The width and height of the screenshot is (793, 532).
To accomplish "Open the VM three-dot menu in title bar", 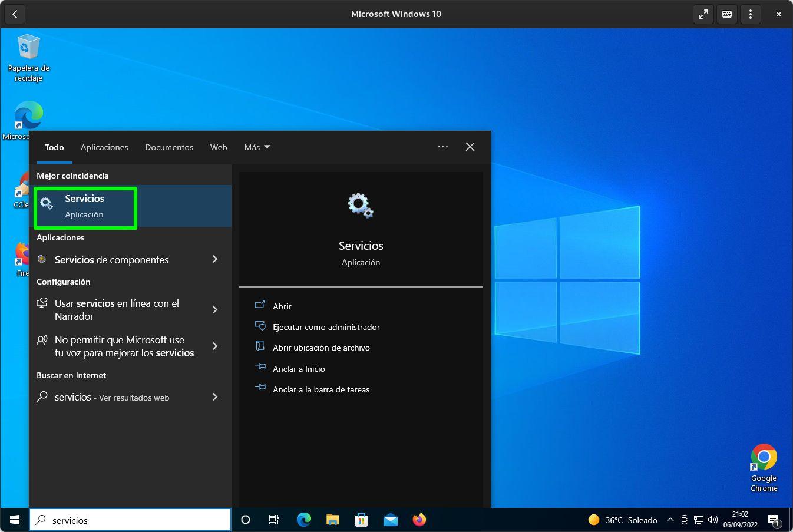I will click(x=750, y=14).
